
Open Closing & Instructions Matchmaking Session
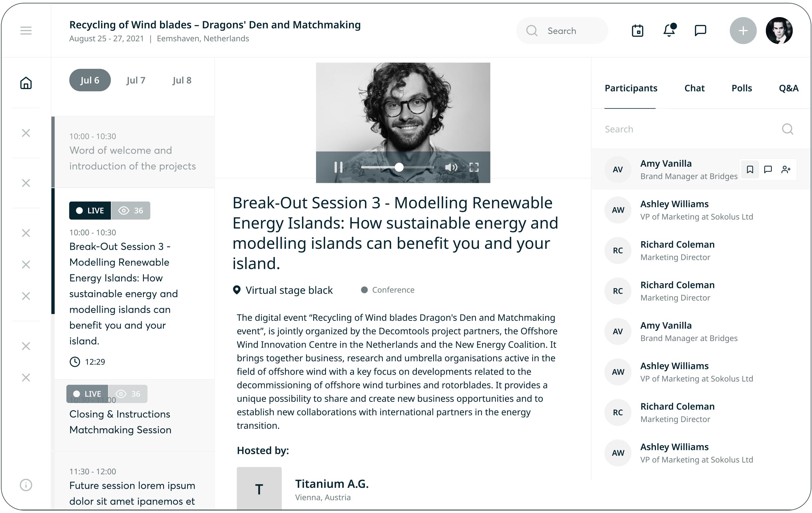point(120,422)
